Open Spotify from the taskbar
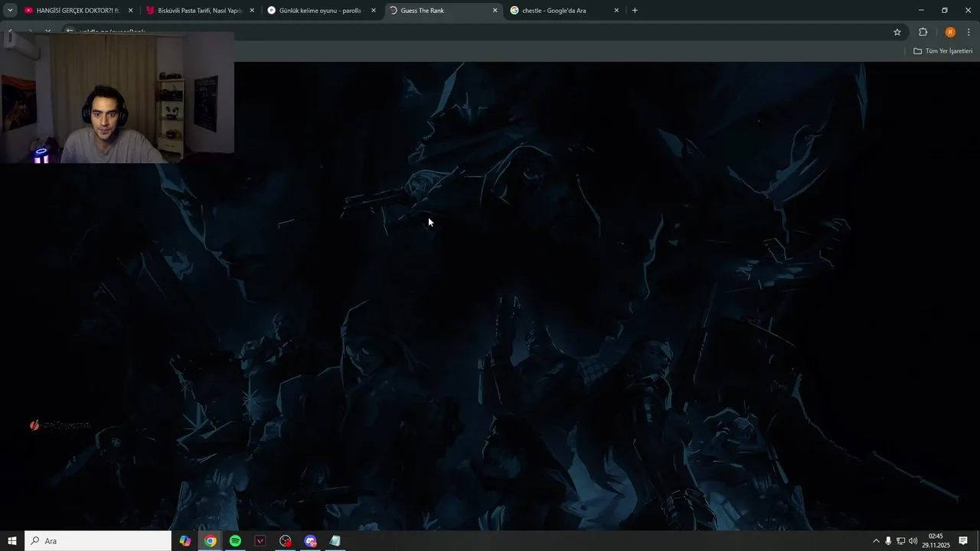Image resolution: width=980 pixels, height=551 pixels. 235,541
